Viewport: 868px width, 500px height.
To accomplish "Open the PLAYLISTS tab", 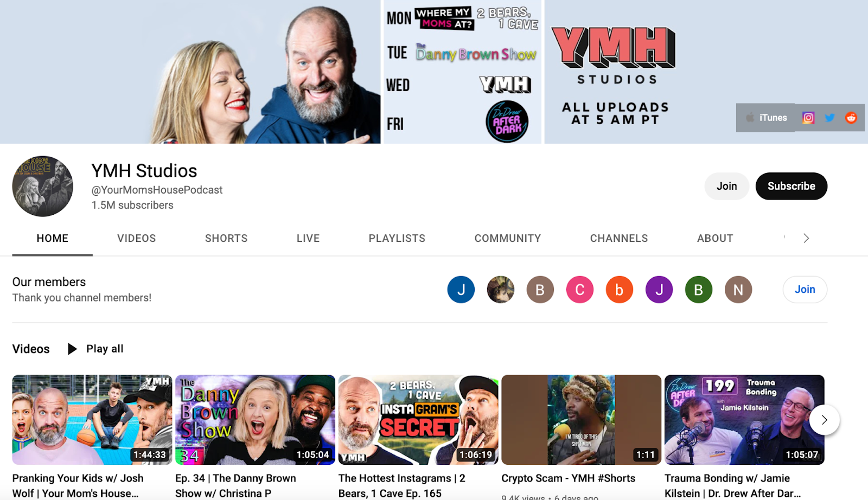I will (x=397, y=238).
